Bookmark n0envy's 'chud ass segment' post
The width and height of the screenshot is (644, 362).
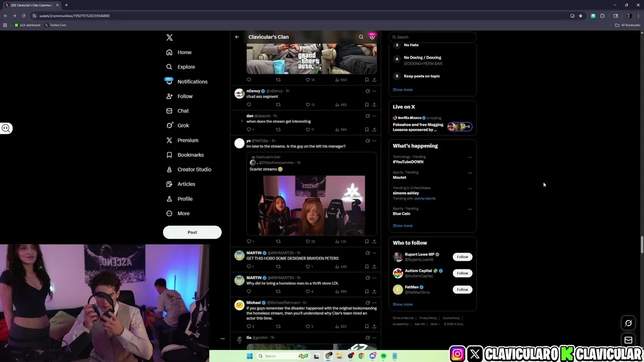coord(367,105)
